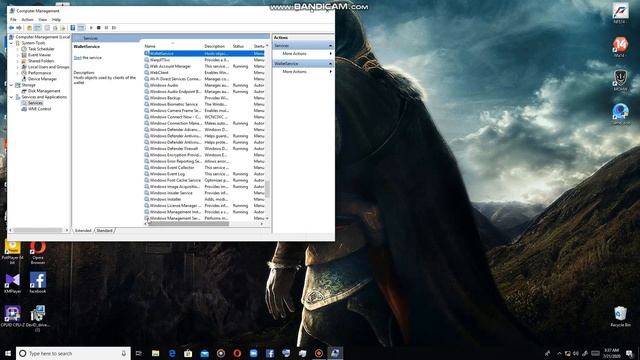
Task: Open the Action menu
Action: pyautogui.click(x=27, y=20)
